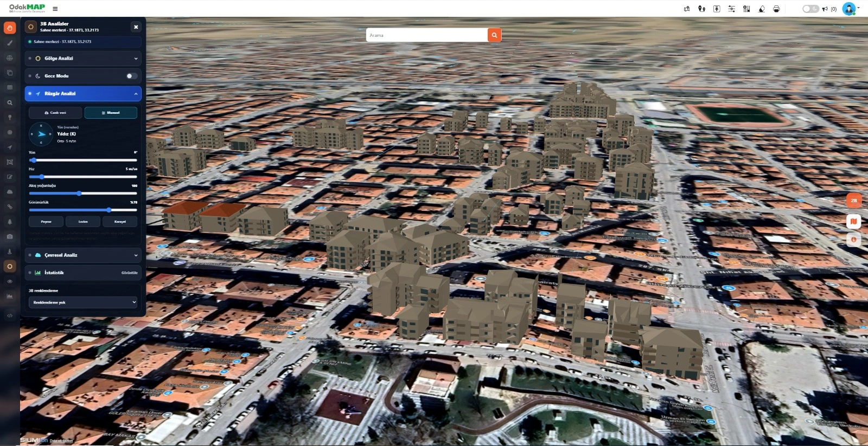Click the Görünürlük opacity slider
The image size is (868, 446).
click(83, 210)
